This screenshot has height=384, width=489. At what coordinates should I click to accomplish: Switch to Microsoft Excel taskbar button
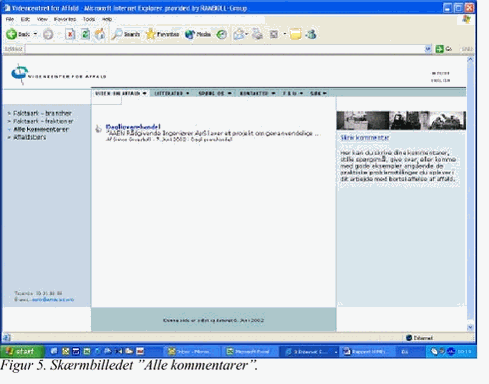[249, 352]
